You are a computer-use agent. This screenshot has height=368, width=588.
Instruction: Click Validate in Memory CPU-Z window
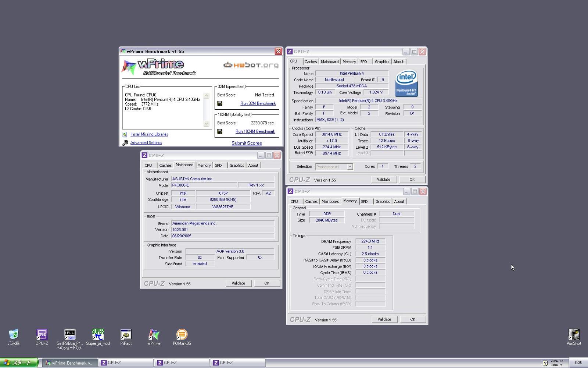point(384,319)
